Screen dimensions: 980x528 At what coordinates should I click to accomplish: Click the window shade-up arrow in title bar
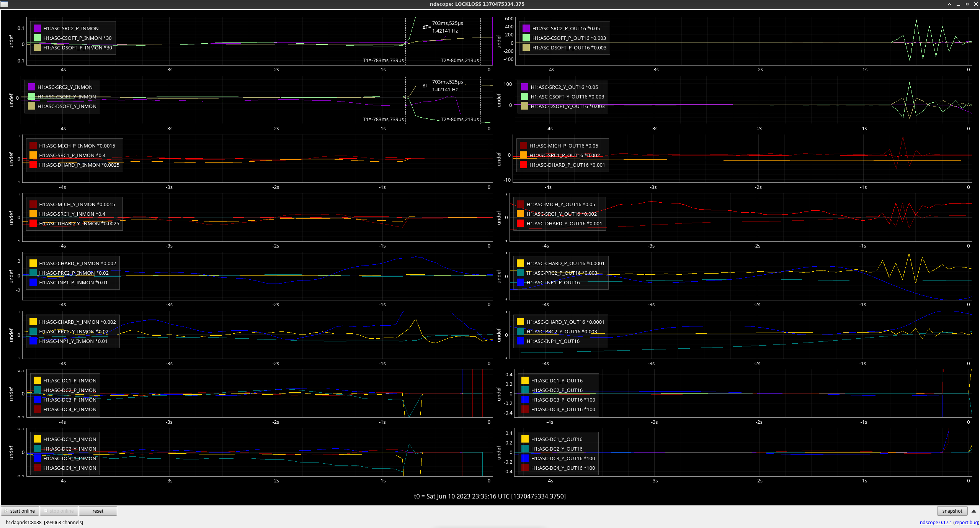[949, 4]
